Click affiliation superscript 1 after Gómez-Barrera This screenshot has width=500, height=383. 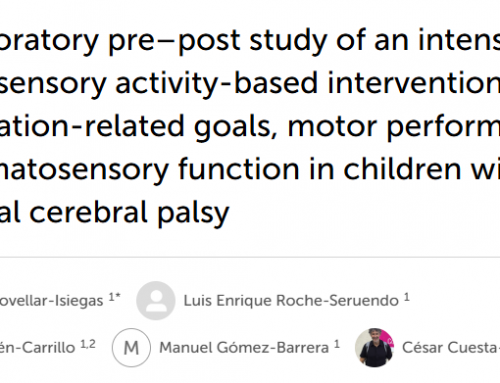(x=337, y=344)
